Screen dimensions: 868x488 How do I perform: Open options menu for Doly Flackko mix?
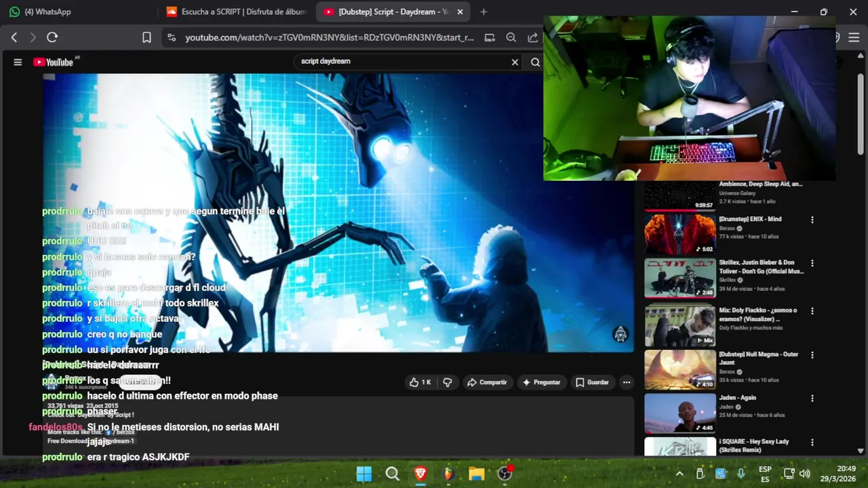coord(812,311)
